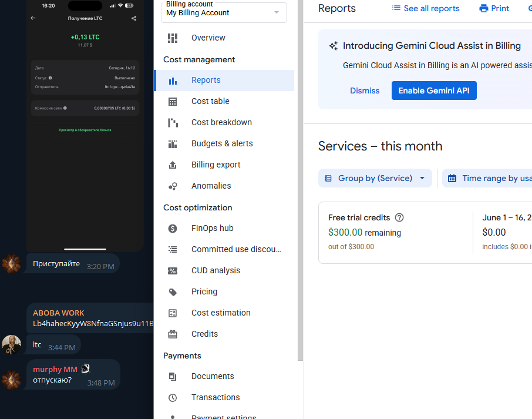Click the help icon beside Free trial credits
The image size is (532, 419).
(x=399, y=217)
